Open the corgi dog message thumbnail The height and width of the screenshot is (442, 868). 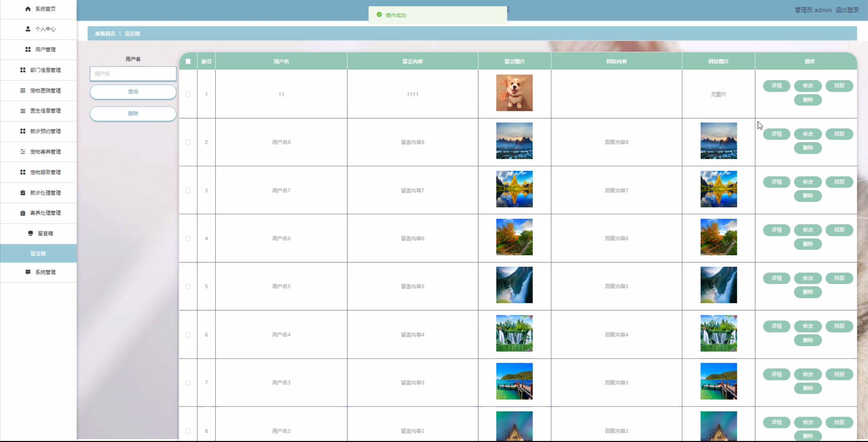pos(514,93)
